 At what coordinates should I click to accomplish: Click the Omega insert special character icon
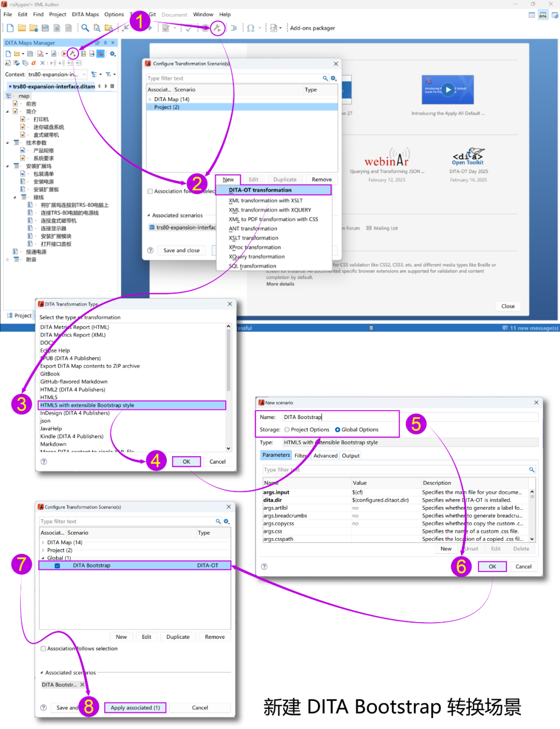tap(251, 28)
